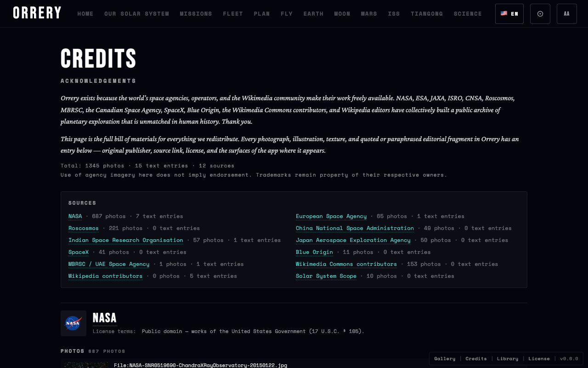This screenshot has width=588, height=368.
Task: Click the SOURCES panel heading
Action: pos(82,203)
